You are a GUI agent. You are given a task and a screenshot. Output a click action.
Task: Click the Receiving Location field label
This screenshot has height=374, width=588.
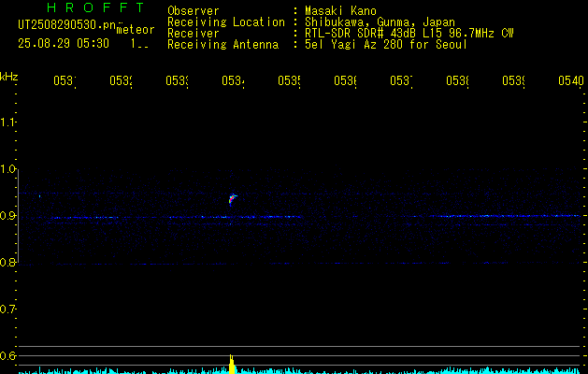[x=226, y=22]
